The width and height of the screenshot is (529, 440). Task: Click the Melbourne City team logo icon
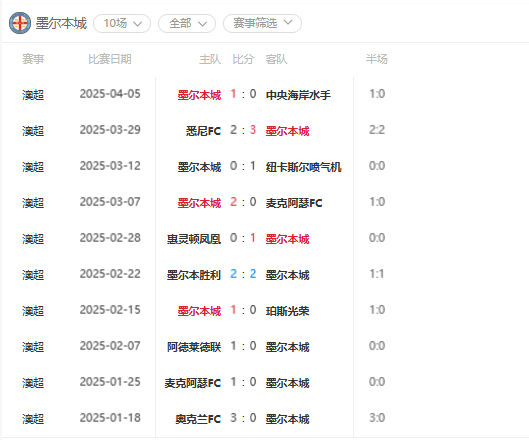point(20,23)
